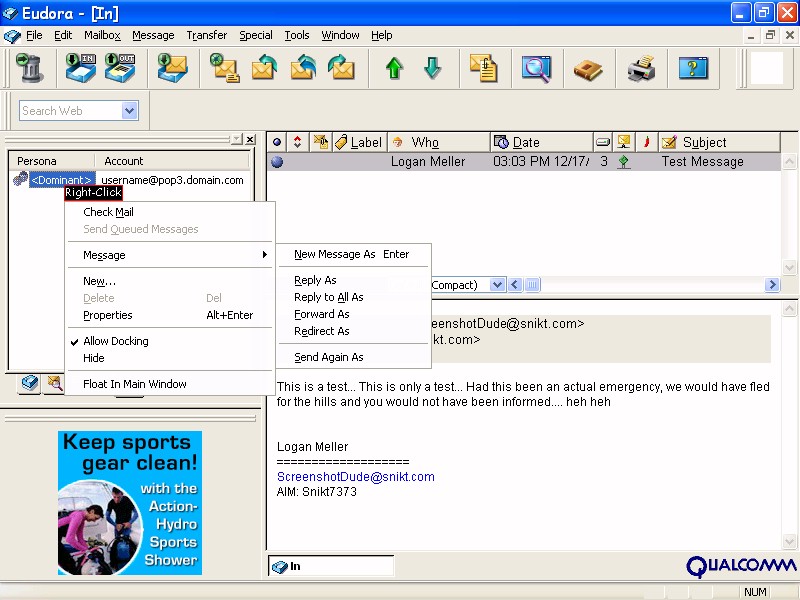Screen dimensions: 800x600
Task: Click the New Message toolbar icon
Action: (225, 68)
